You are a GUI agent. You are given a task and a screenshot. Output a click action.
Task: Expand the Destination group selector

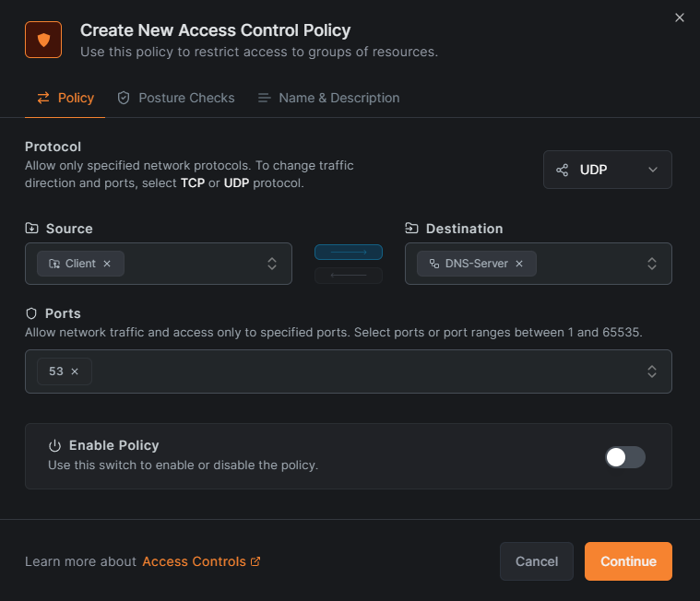tap(651, 264)
